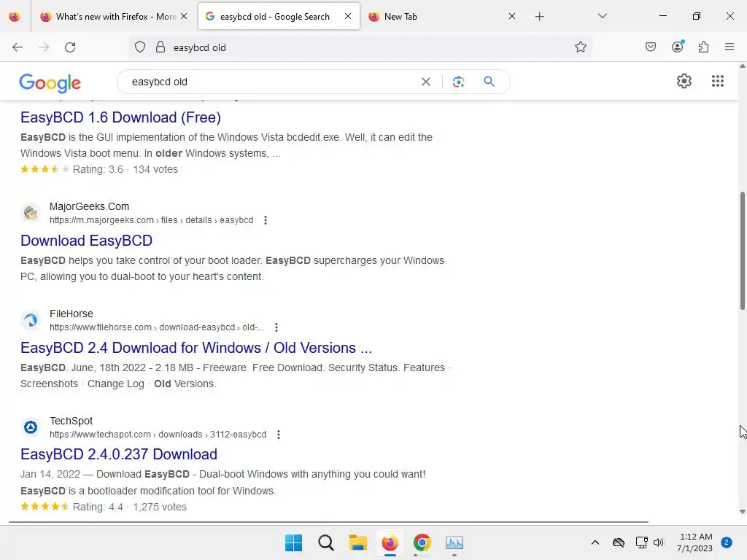
Task: Go back with the browser back arrow
Action: click(x=18, y=47)
